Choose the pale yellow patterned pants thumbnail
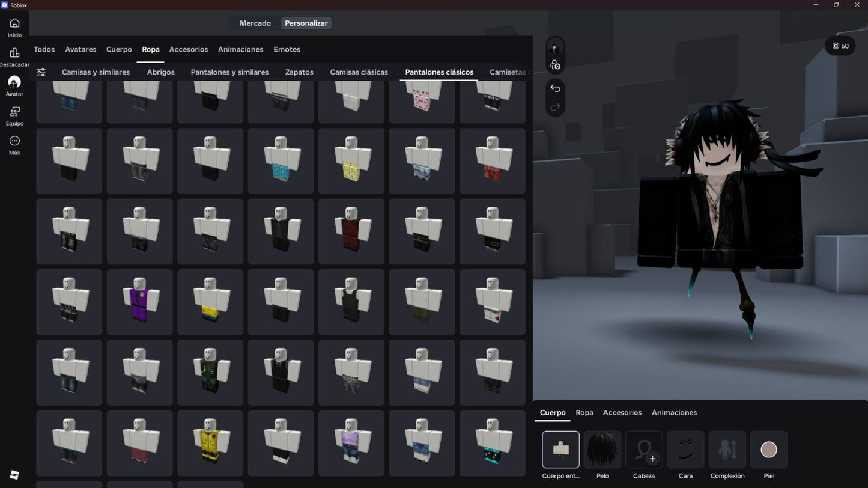The width and height of the screenshot is (868, 488). click(351, 161)
